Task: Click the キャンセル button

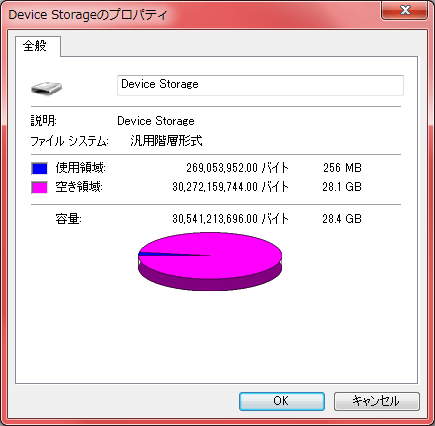Action: tap(376, 401)
